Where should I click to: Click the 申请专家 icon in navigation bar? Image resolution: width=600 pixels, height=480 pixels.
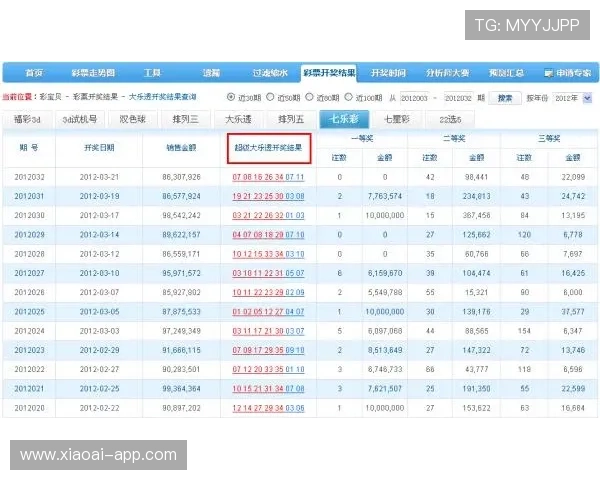[548, 73]
